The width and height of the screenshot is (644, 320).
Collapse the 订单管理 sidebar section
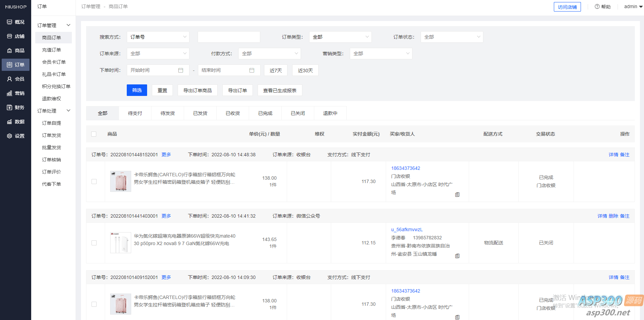68,25
